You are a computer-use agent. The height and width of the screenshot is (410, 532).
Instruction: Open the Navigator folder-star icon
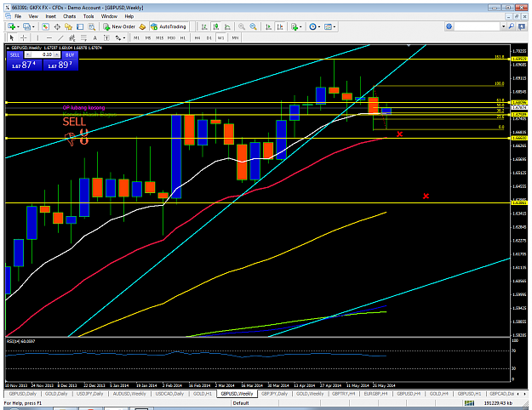point(69,26)
